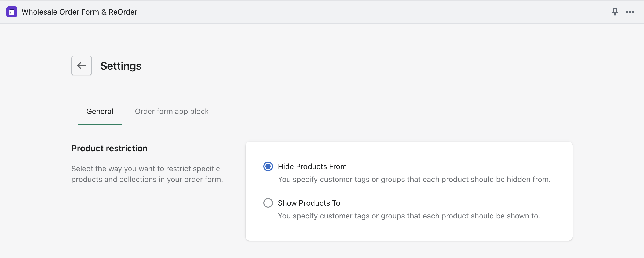Select the Hide Products From radio option
The height and width of the screenshot is (258, 644).
(x=268, y=166)
